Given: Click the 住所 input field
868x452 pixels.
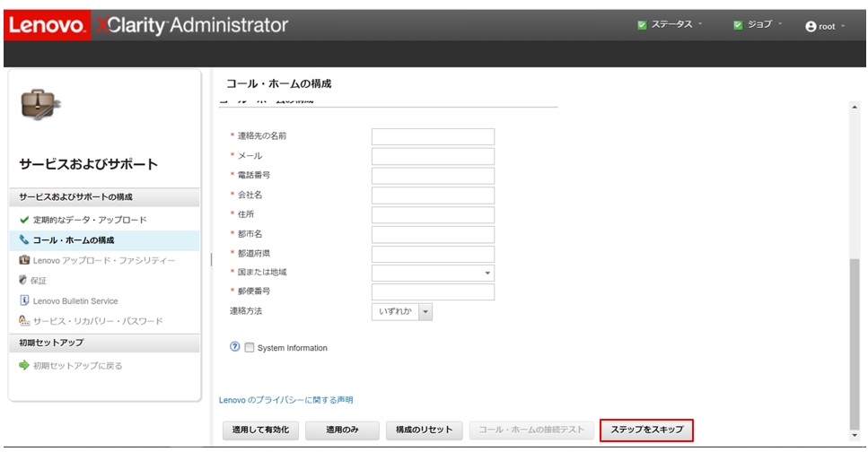Looking at the screenshot, I should tap(433, 214).
